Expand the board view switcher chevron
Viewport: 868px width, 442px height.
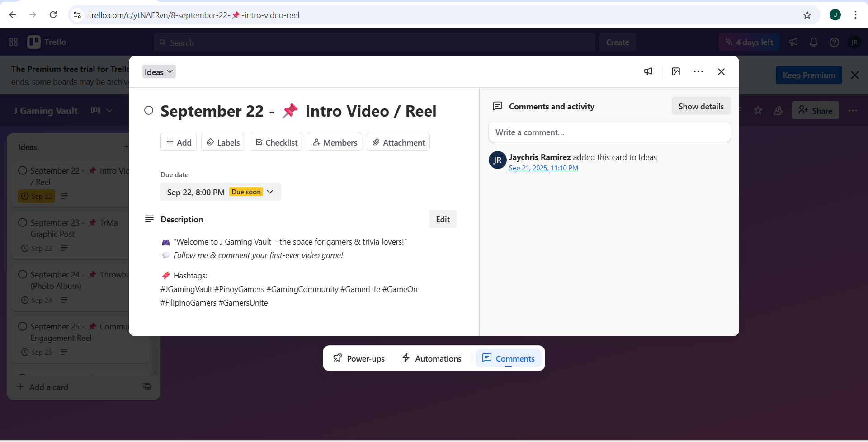pyautogui.click(x=109, y=111)
